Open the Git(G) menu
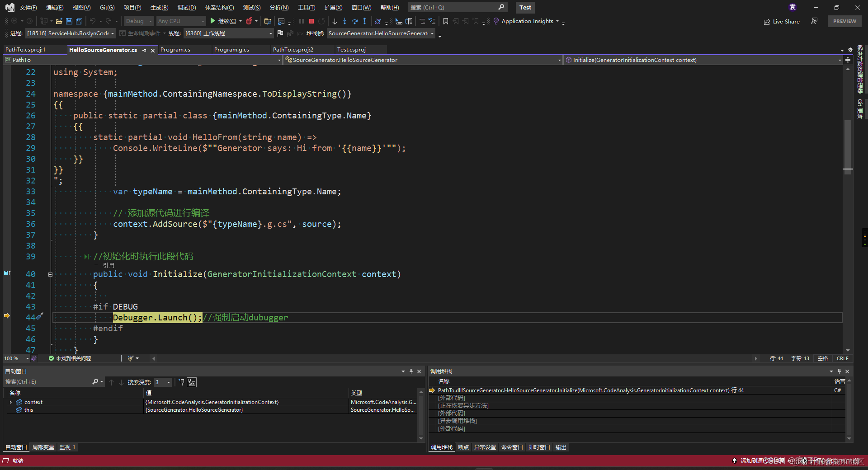868x470 pixels. coord(107,8)
